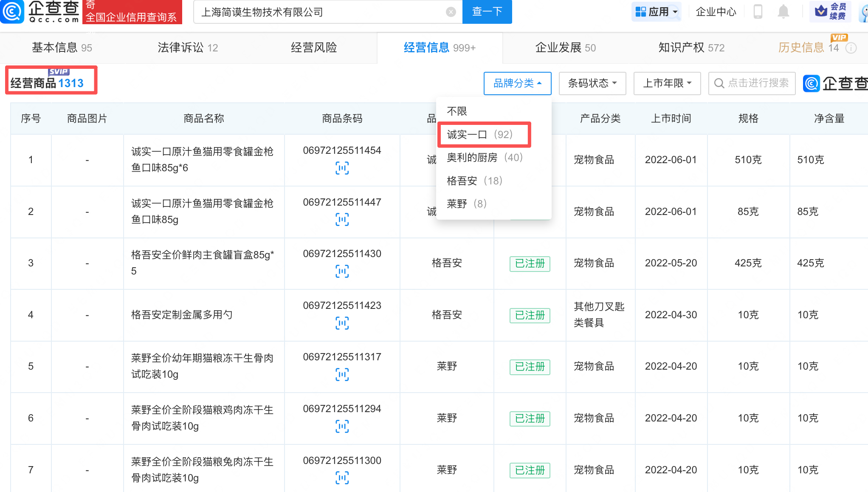Viewport: 868px width, 492px height.
Task: Choose 奥利的厨房 (40) brand filter
Action: (x=485, y=158)
